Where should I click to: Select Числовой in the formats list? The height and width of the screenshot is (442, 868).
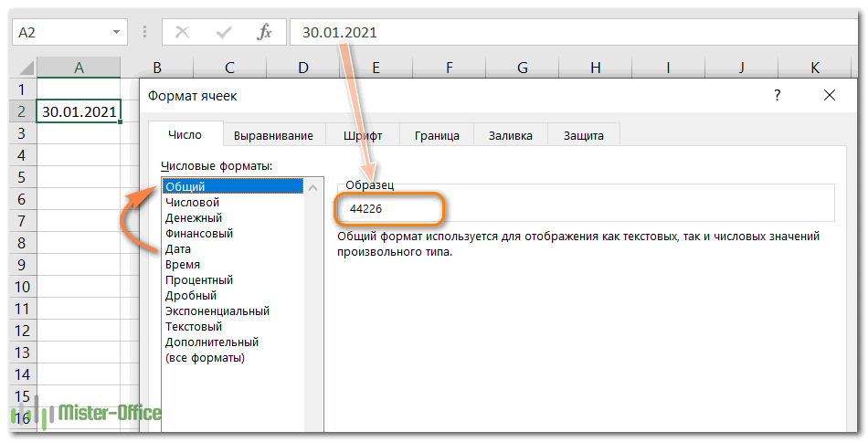coord(192,202)
